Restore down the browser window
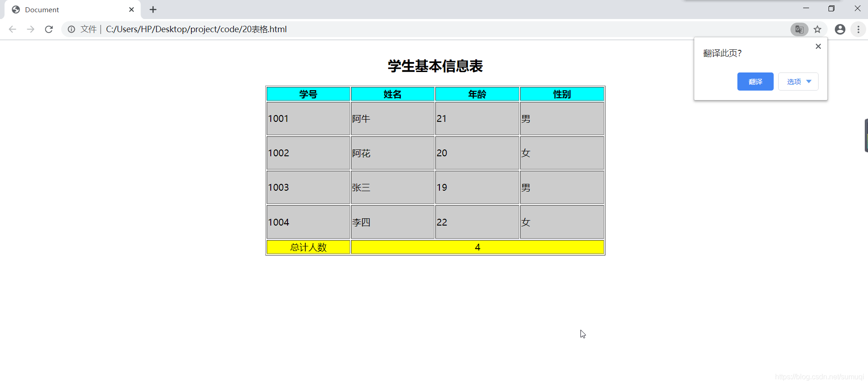Image resolution: width=868 pixels, height=385 pixels. (x=831, y=8)
